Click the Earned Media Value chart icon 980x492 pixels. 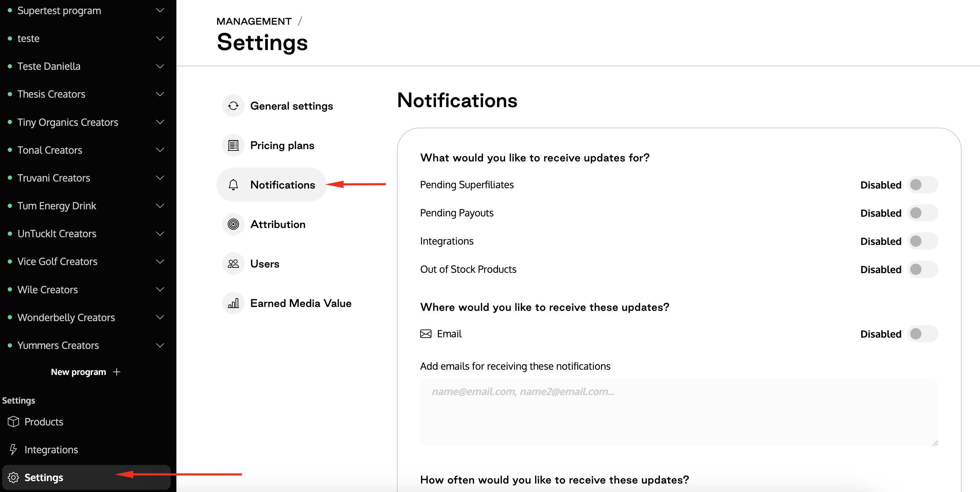pyautogui.click(x=233, y=303)
